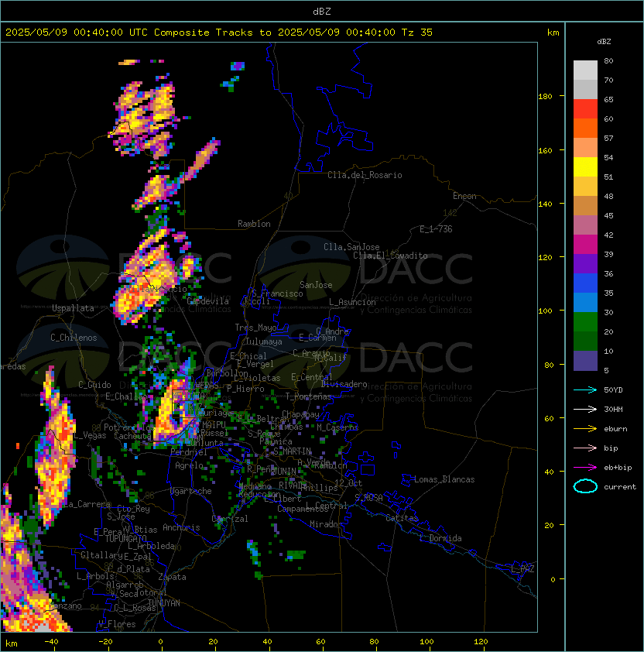Image resolution: width=644 pixels, height=652 pixels.
Task: Select the 'Tulumaya' place label
Action: (x=264, y=341)
